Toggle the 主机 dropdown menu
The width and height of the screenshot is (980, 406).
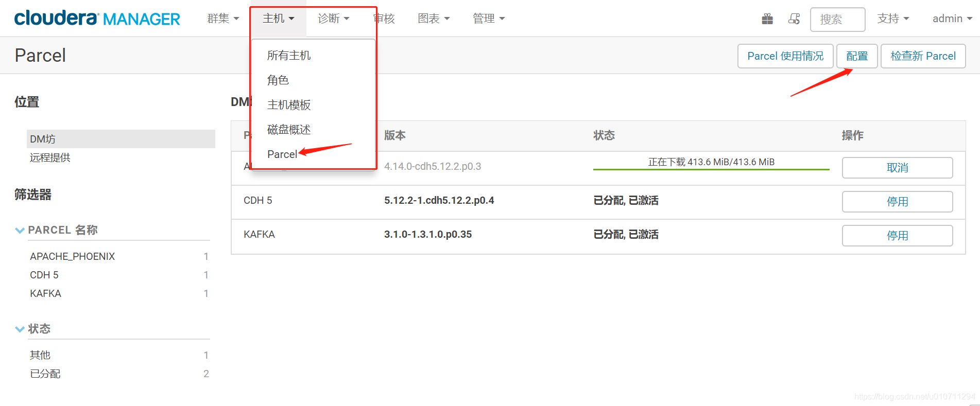278,19
